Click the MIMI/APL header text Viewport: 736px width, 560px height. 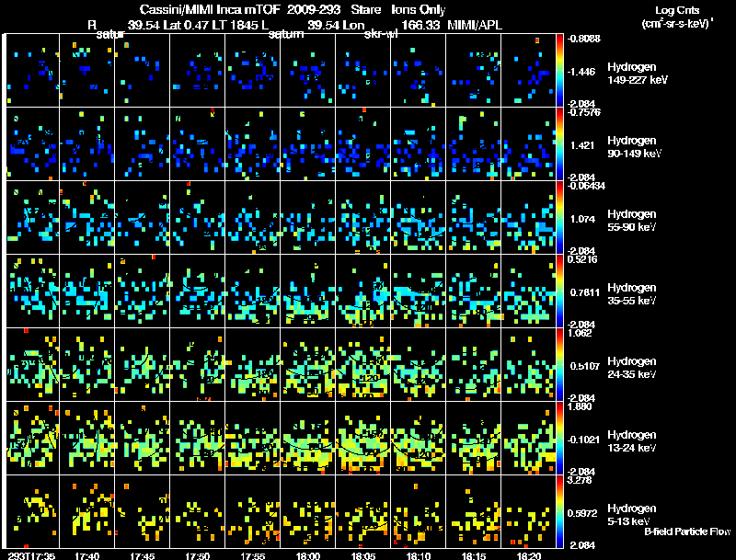click(x=474, y=25)
